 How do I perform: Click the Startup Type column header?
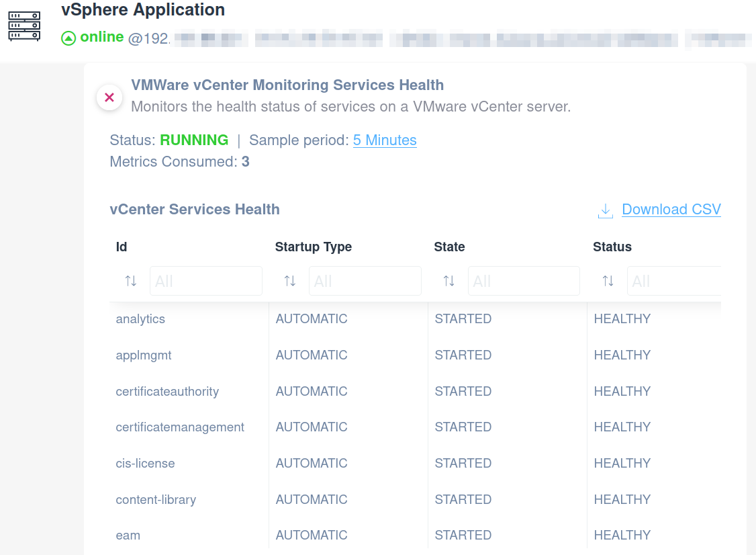[314, 247]
